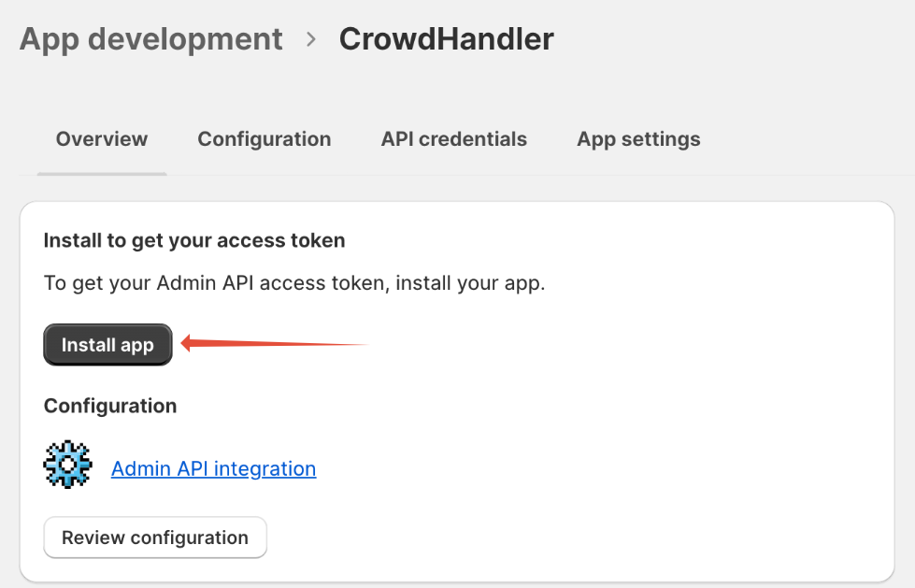
Task: Click the Configuration section heading in the card
Action: click(x=110, y=406)
